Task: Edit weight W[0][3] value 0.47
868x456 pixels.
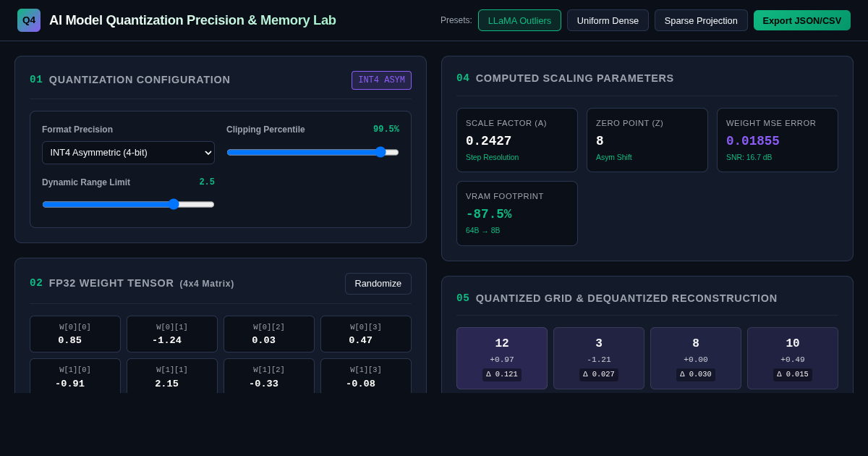Action: [366, 340]
